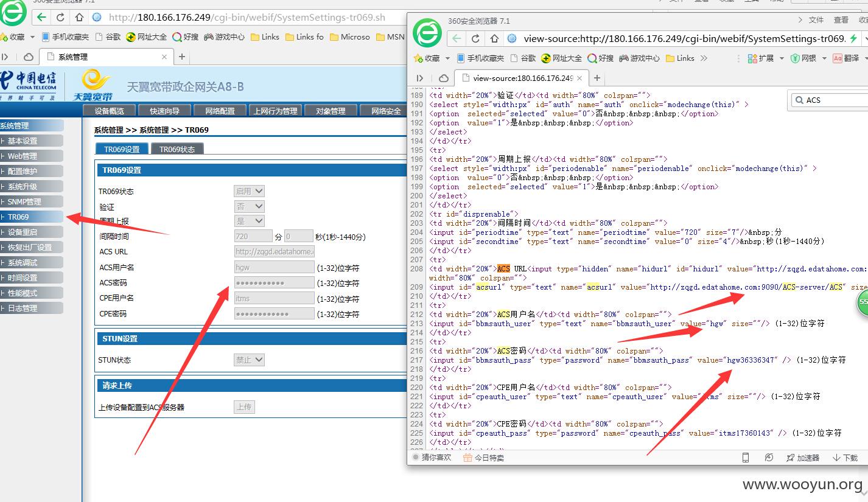Close the view-source tab
The height and width of the screenshot is (502, 868).
point(579,78)
